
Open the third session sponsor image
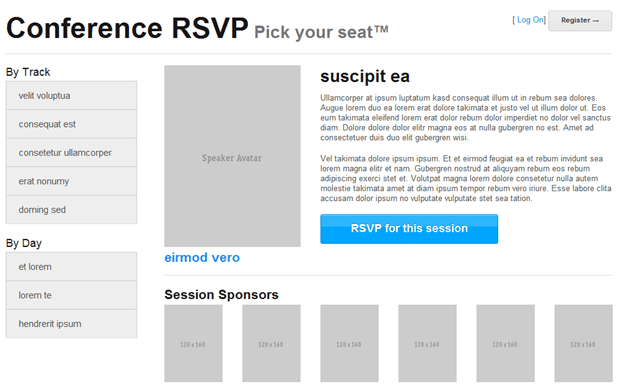tap(349, 343)
